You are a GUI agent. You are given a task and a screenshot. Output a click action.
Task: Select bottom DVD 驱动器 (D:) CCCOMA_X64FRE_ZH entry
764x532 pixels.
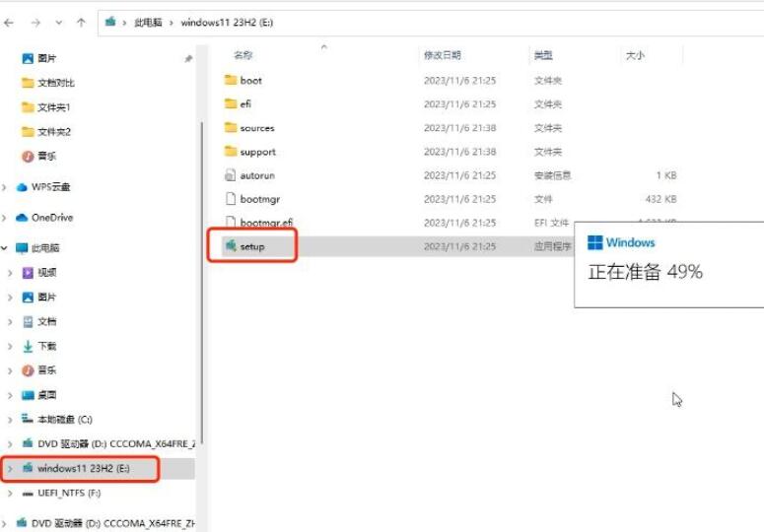tap(112, 523)
